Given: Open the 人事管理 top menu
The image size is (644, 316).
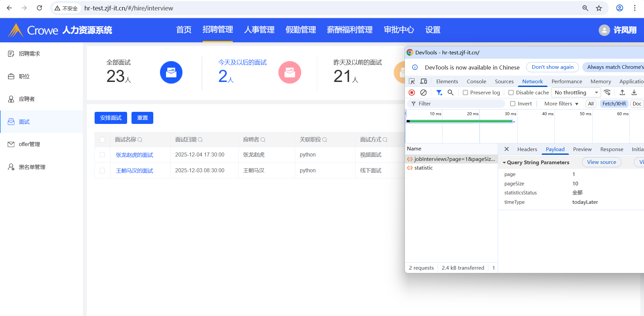Looking at the screenshot, I should [259, 30].
